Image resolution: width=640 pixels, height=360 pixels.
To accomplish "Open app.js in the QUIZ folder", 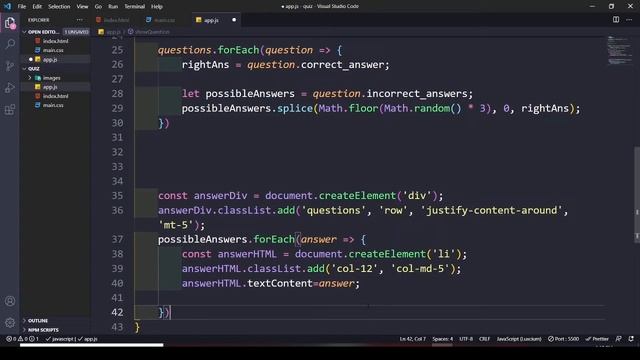I will point(50,87).
